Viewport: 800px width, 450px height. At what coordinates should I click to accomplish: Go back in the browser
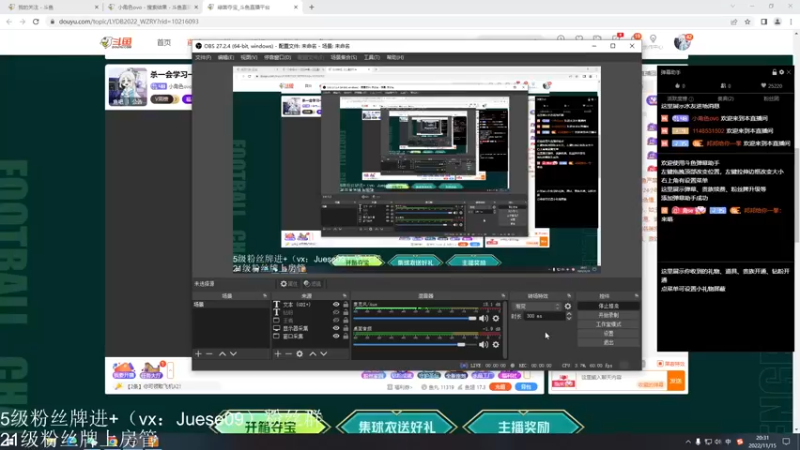pyautogui.click(x=9, y=21)
